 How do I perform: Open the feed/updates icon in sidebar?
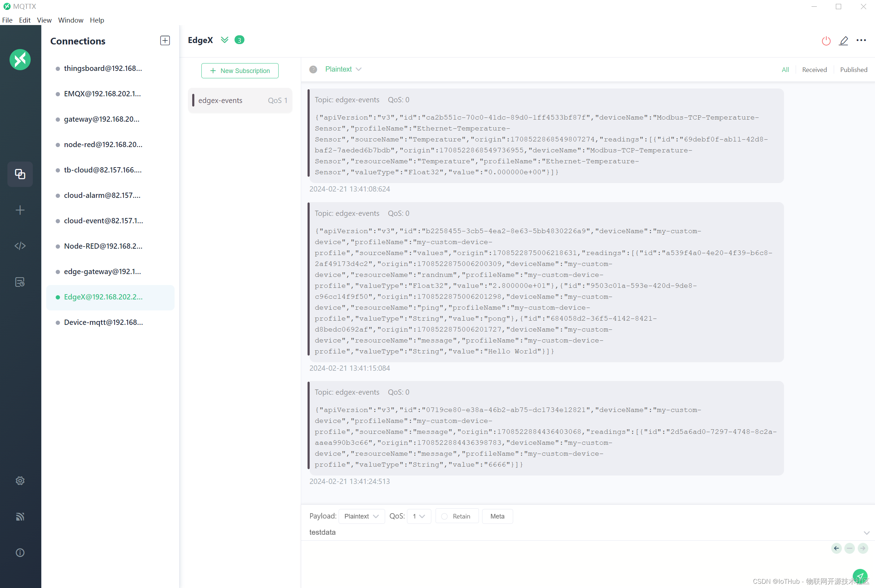[20, 517]
